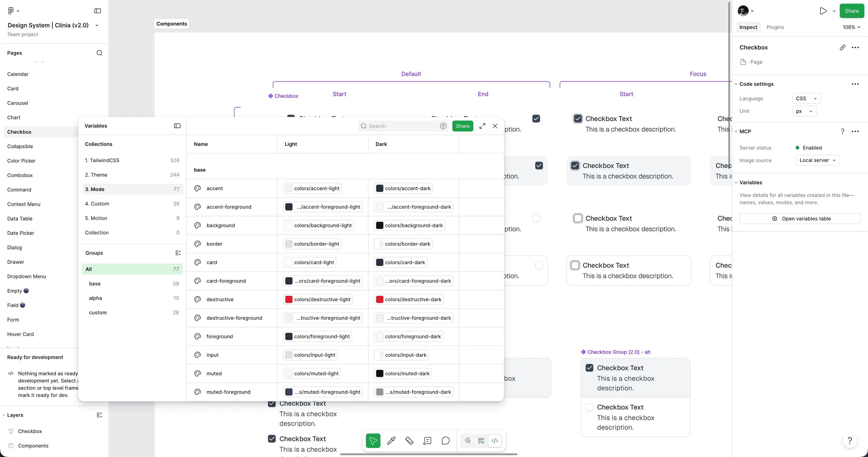Image resolution: width=868 pixels, height=457 pixels.
Task: Select the Pen draw tool
Action: click(x=391, y=441)
